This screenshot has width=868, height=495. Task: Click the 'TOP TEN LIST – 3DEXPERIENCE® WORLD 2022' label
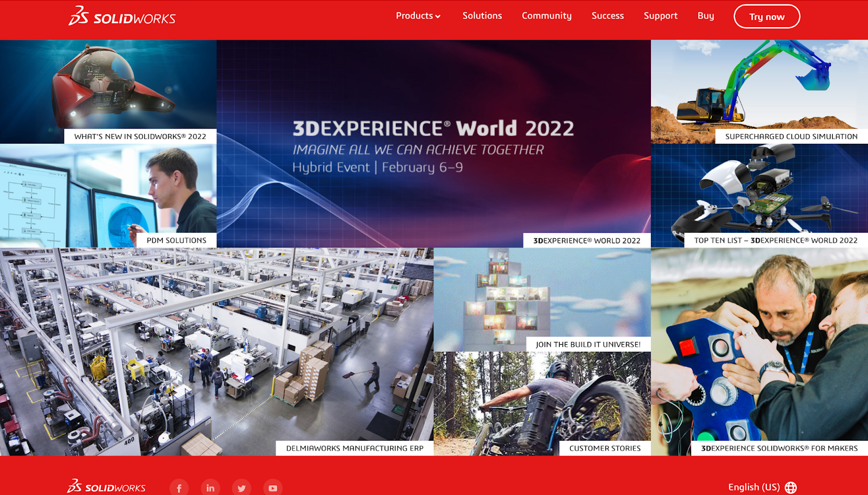pos(776,240)
